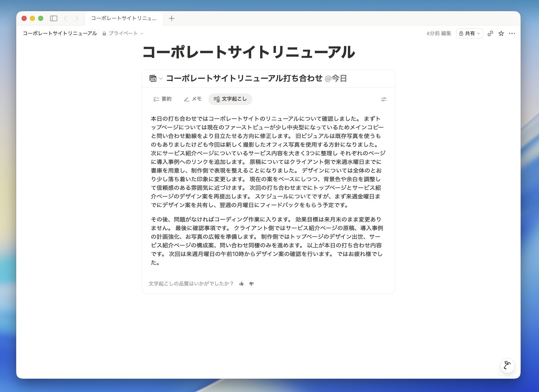
Task: Click the large コーポレートサイトリニューアル page title
Action: 249,53
